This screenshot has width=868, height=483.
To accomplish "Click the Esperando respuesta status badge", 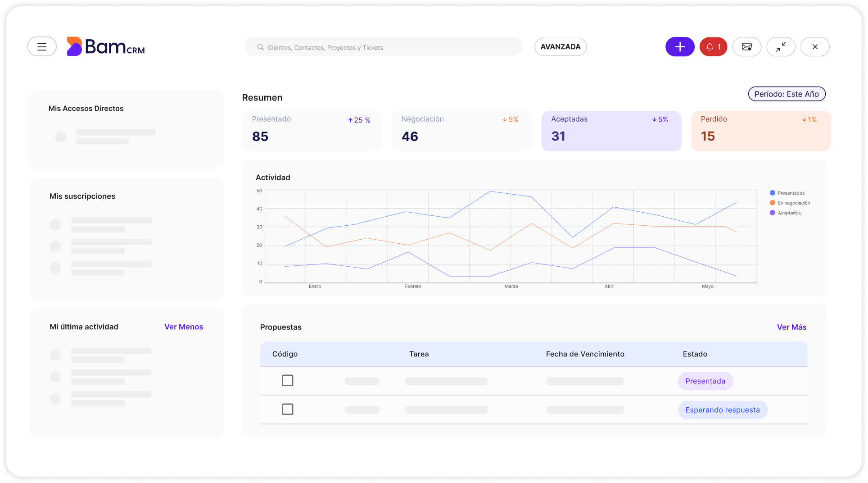I will click(x=723, y=410).
